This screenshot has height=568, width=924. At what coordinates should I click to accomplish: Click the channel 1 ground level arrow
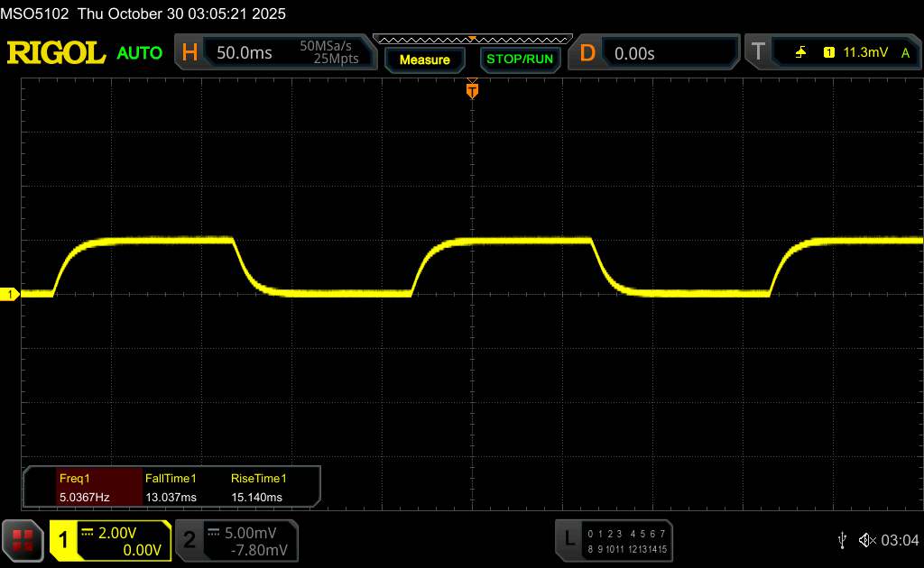tap(10, 295)
